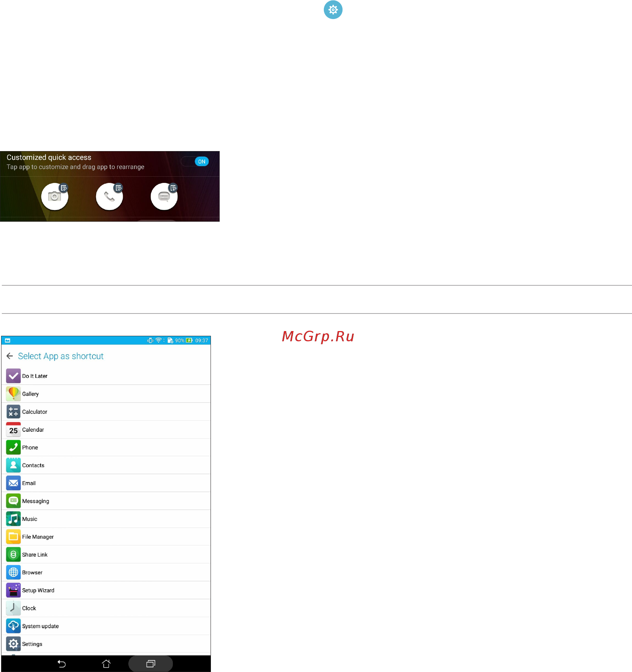The width and height of the screenshot is (632, 672).
Task: Tap the messaging quick access shortcut
Action: pyautogui.click(x=164, y=197)
